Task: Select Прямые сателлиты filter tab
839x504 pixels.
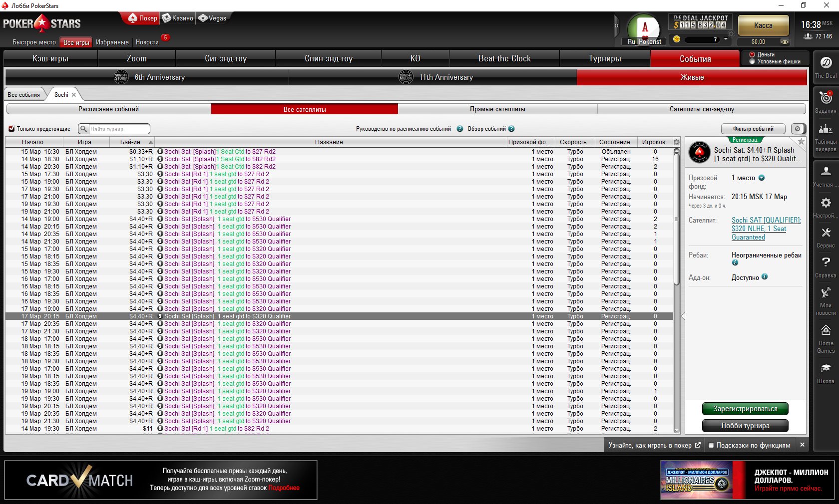Action: [x=497, y=109]
